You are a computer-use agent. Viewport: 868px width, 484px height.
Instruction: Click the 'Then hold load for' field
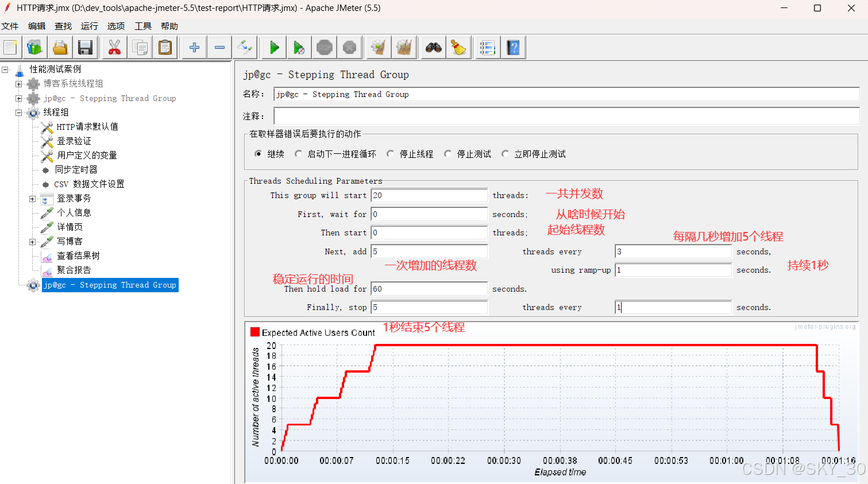coord(429,289)
